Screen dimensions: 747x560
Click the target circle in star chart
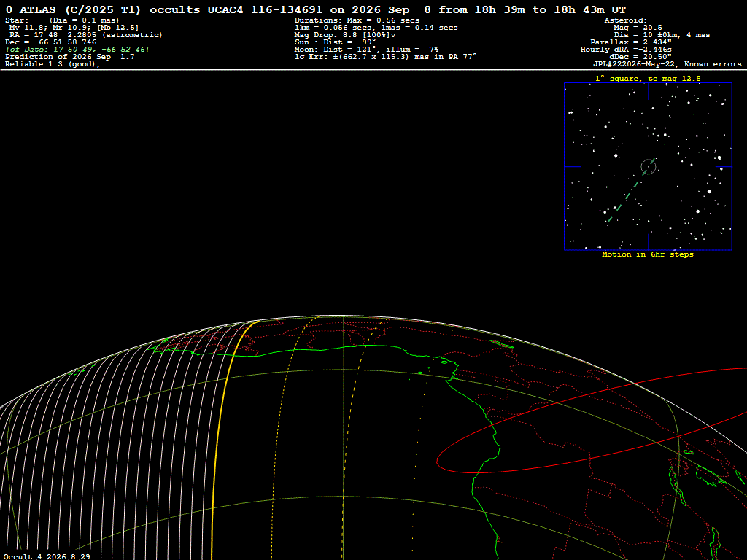[x=649, y=167]
